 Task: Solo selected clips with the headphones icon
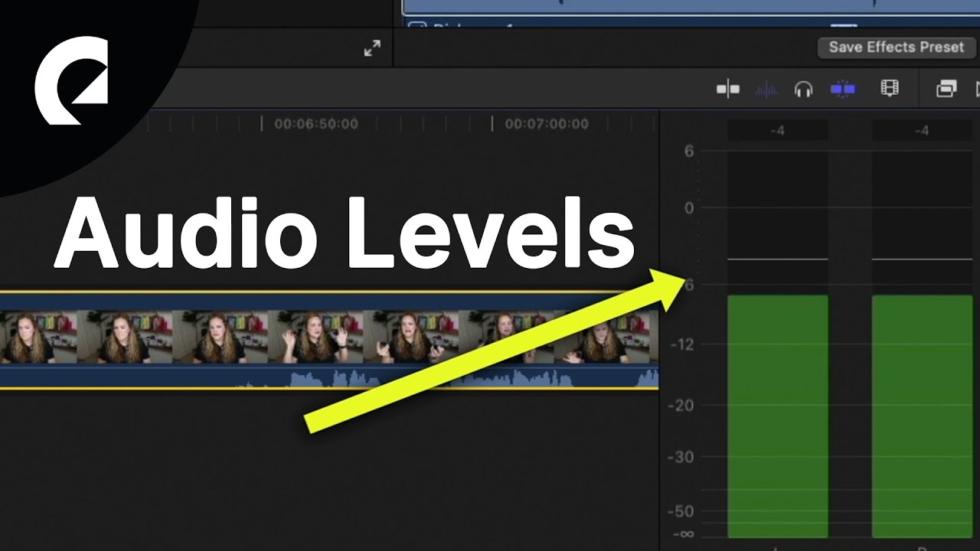point(803,90)
